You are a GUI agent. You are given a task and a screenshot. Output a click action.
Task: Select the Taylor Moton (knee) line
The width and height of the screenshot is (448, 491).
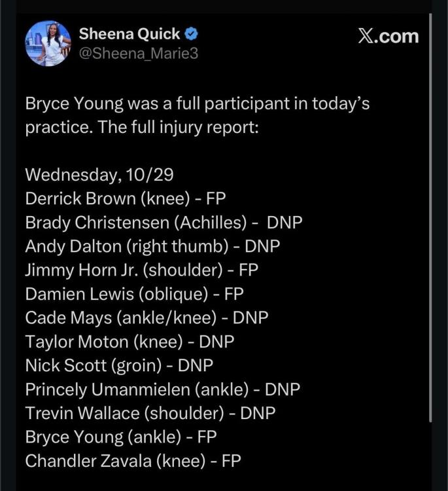tap(129, 341)
